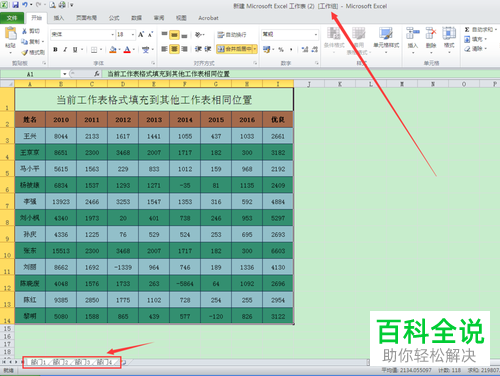The height and width of the screenshot is (376, 500).
Task: Click the Merge and Center button
Action: coord(234,49)
